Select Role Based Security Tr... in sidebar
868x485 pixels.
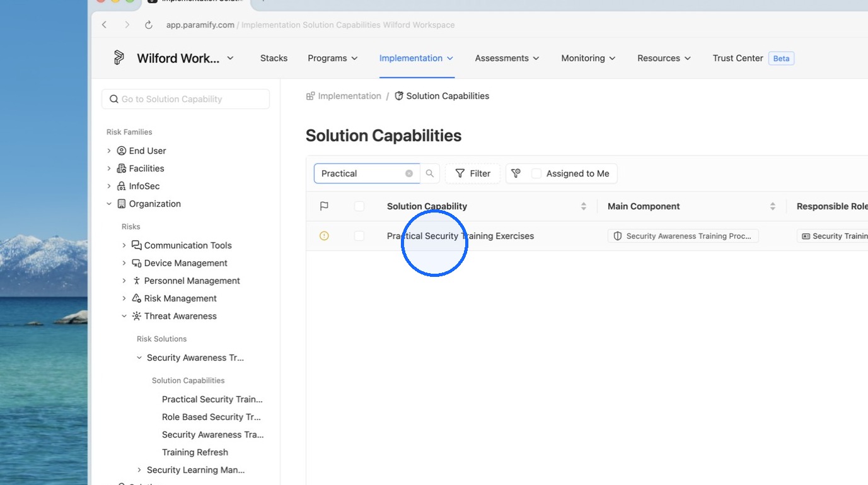pos(211,417)
